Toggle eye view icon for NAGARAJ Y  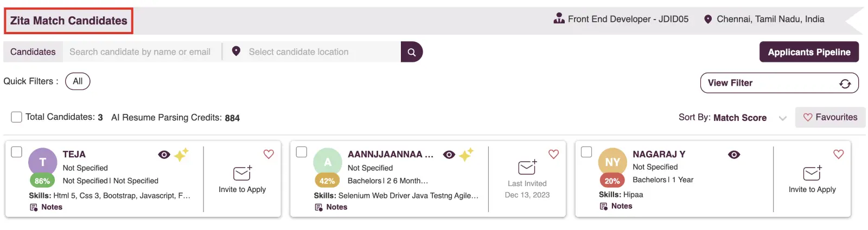pos(734,155)
